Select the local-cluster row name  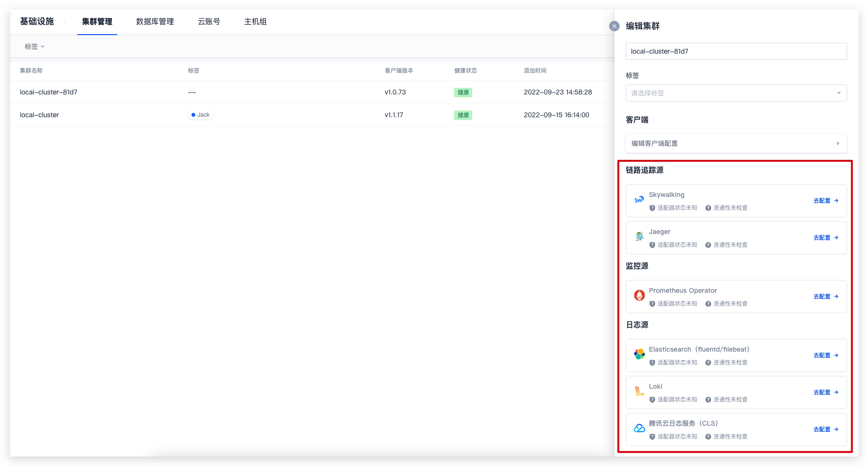pos(39,115)
